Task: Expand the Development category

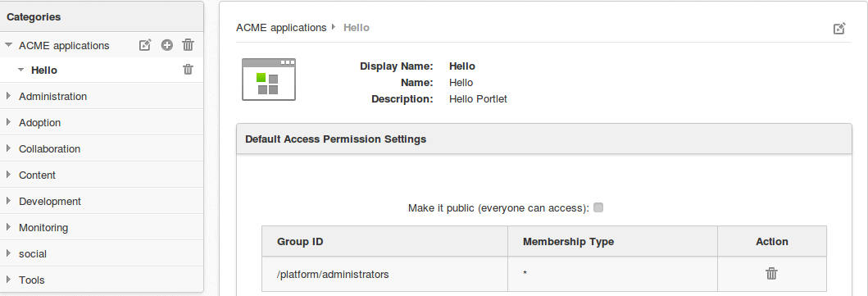Action: (x=8, y=201)
